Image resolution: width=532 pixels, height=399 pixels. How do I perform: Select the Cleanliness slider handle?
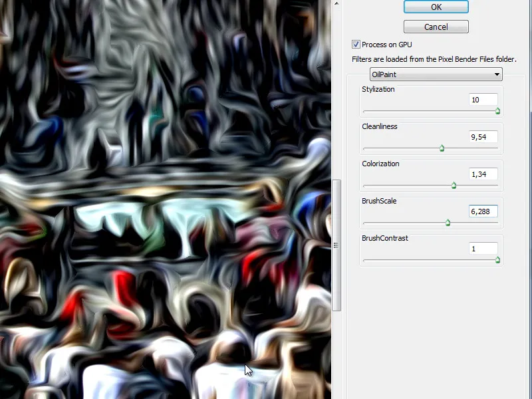(x=442, y=148)
